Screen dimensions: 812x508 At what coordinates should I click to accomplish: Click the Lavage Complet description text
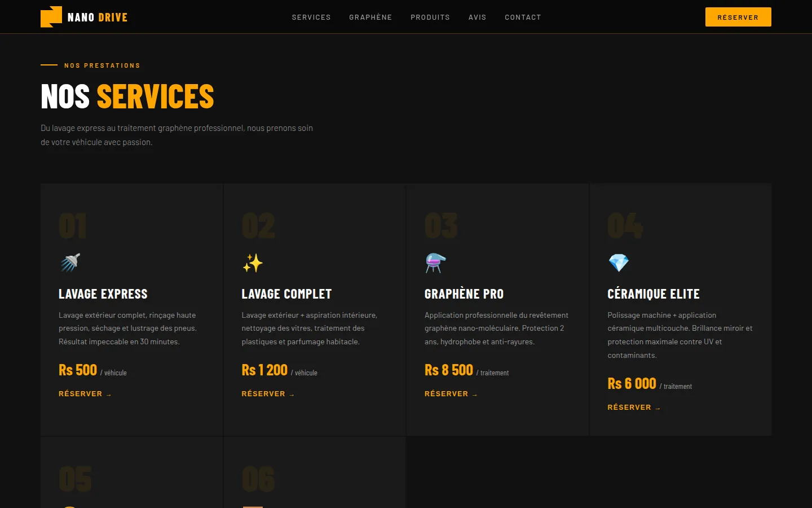(x=310, y=329)
